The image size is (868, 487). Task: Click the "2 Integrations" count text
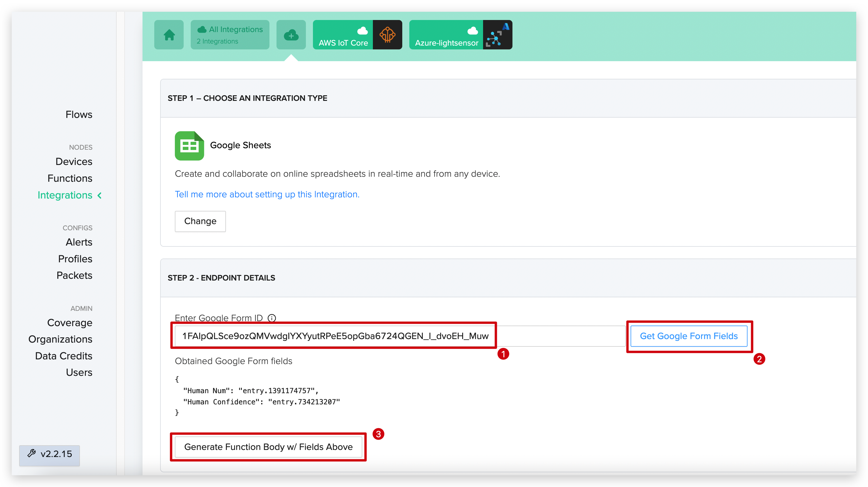217,41
